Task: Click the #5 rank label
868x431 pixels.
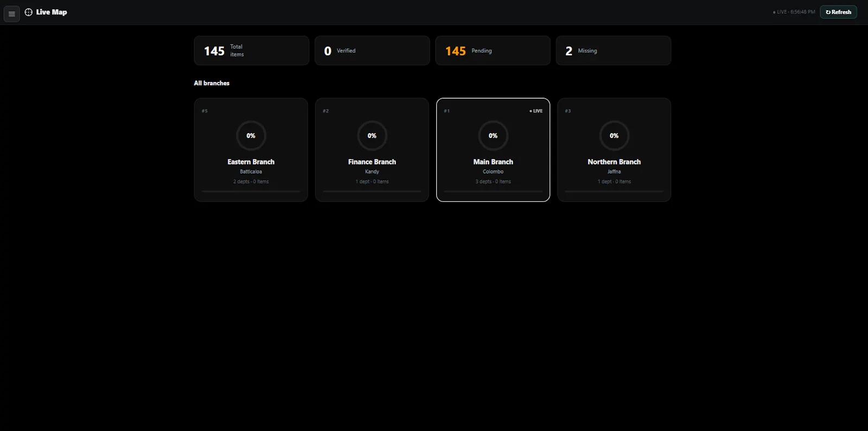Action: pos(205,111)
